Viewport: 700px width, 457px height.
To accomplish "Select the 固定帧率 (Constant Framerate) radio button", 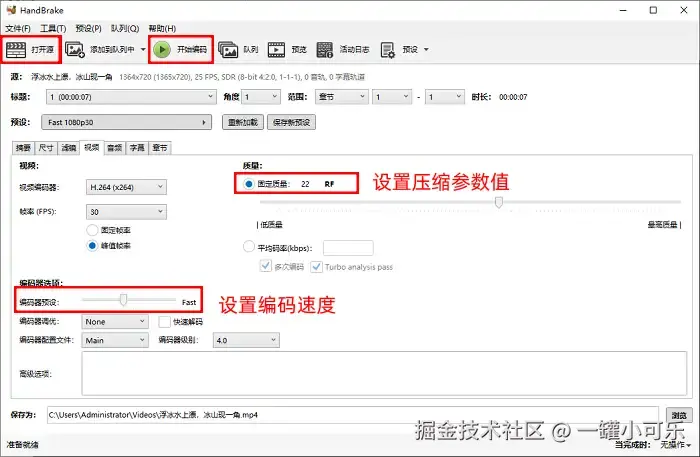I will (x=92, y=230).
